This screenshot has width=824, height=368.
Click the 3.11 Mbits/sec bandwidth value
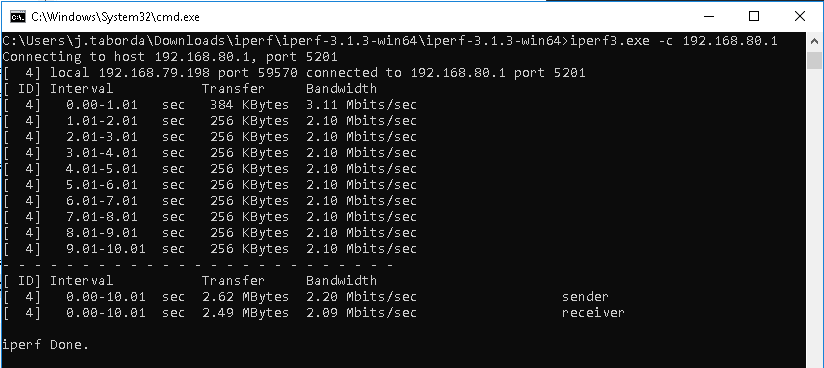pos(362,105)
